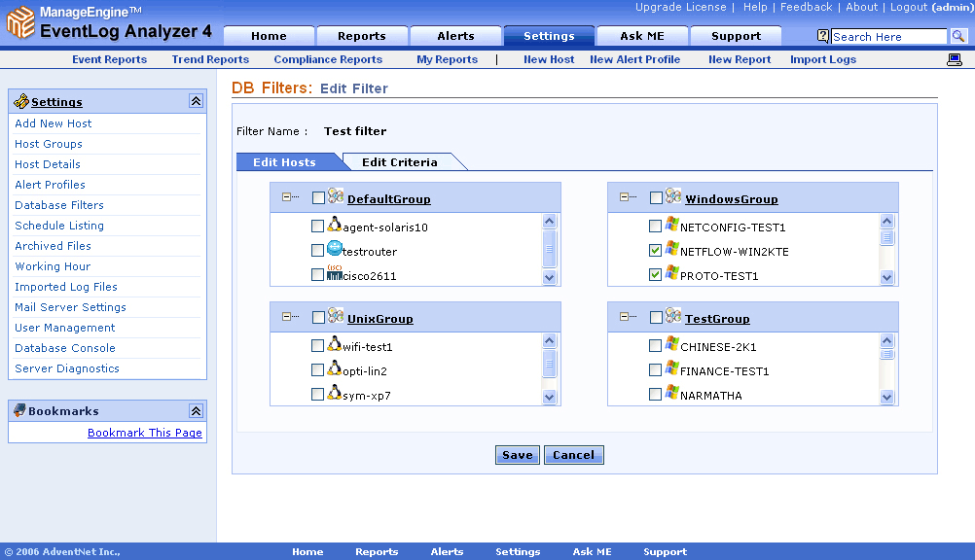This screenshot has width=975, height=560.
Task: Open the Reports tab
Action: tap(362, 36)
